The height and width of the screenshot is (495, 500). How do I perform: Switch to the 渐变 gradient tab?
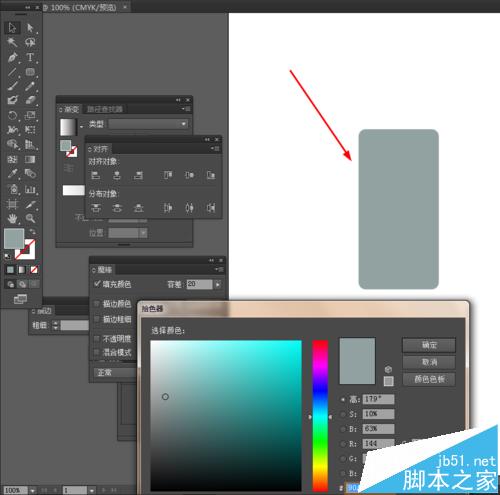point(69,109)
